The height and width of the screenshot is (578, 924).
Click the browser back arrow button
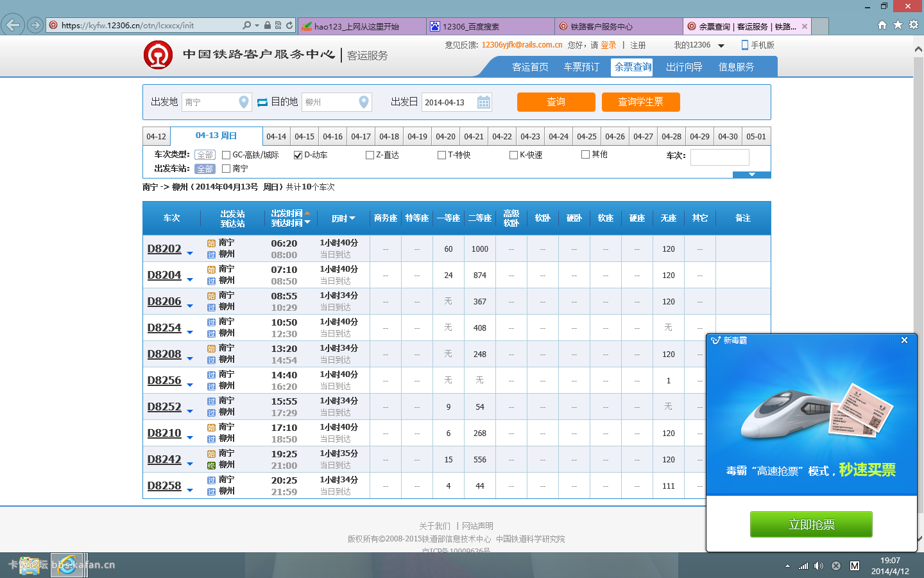click(12, 26)
